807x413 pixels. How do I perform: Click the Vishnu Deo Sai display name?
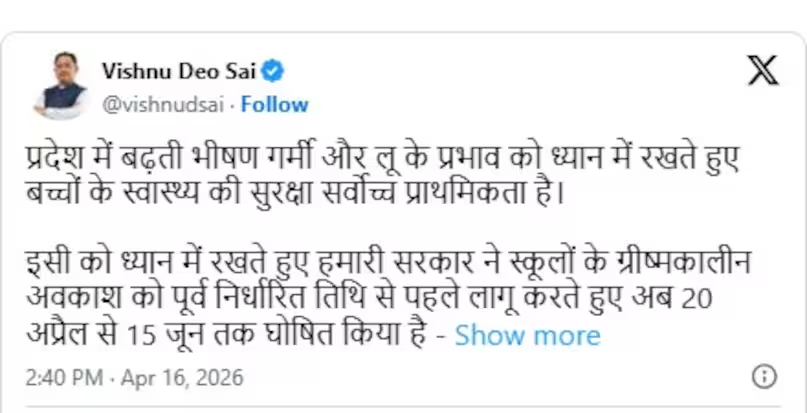179,71
